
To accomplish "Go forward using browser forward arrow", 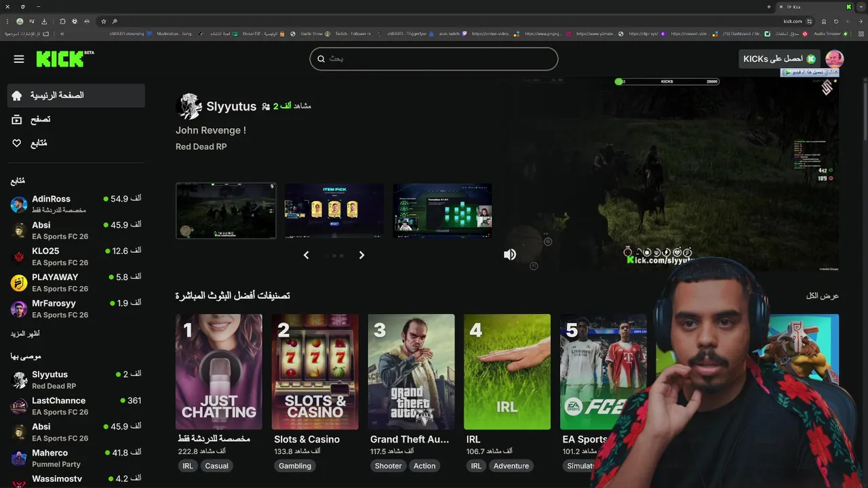I will pos(848,21).
